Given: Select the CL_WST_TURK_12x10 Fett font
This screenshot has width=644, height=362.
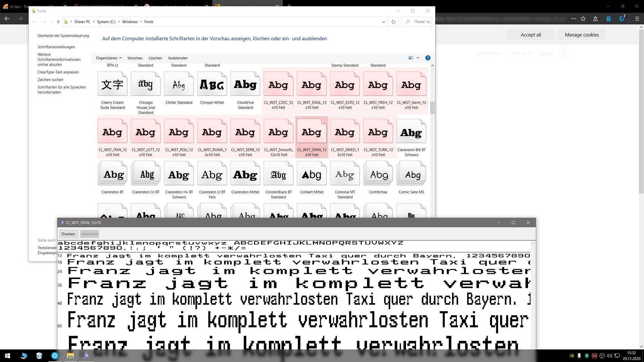Looking at the screenshot, I should coord(378,131).
